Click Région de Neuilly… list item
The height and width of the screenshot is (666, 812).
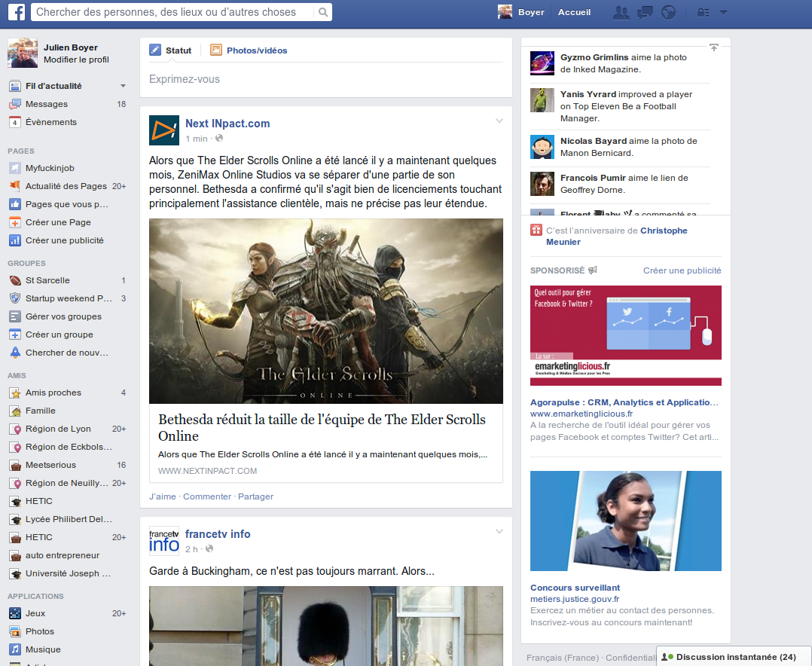[67, 483]
